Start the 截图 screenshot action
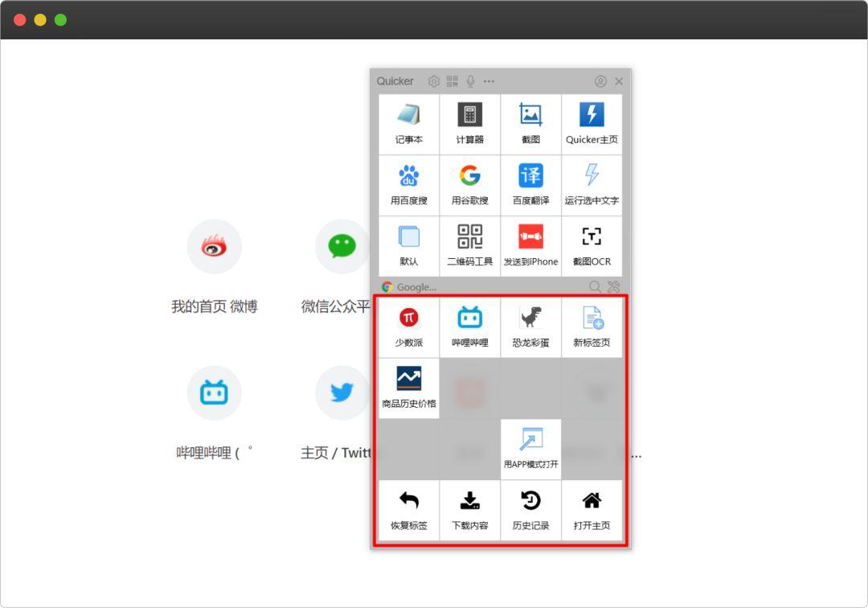 531,125
